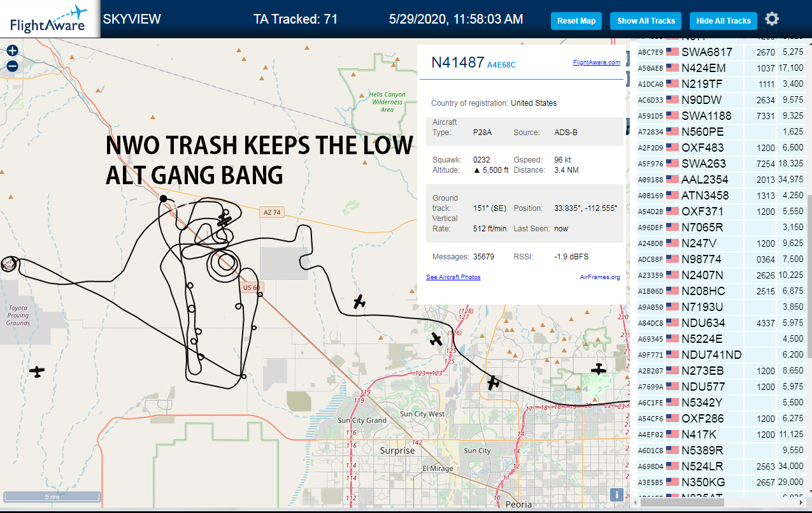Image resolution: width=812 pixels, height=513 pixels.
Task: Zoom in with the plus button
Action: point(12,51)
